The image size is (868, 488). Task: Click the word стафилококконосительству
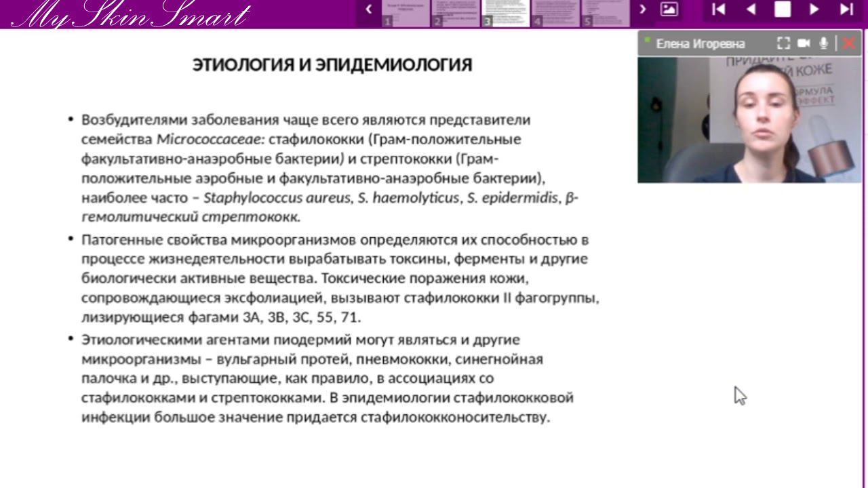(455, 418)
